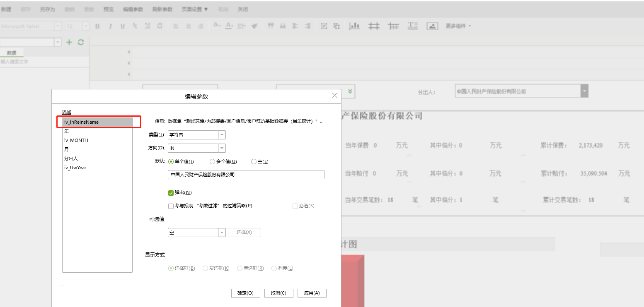Image resolution: width=644 pixels, height=307 pixels.
Task: Insert an image component
Action: [x=432, y=26]
